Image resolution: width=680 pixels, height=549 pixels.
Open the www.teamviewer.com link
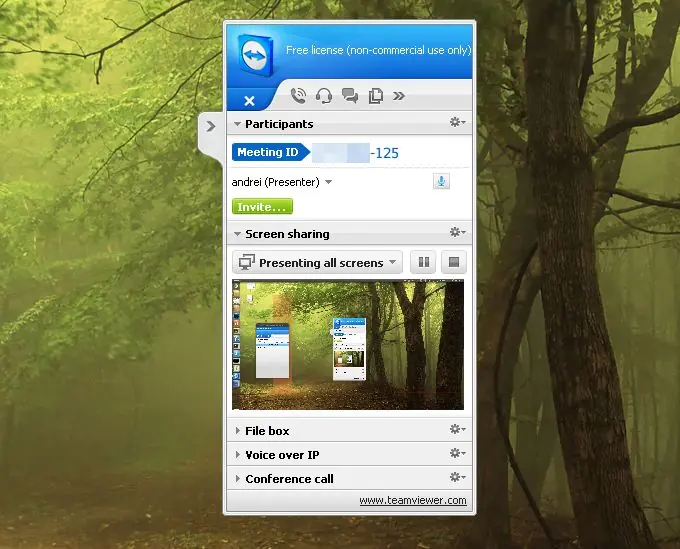pyautogui.click(x=413, y=500)
